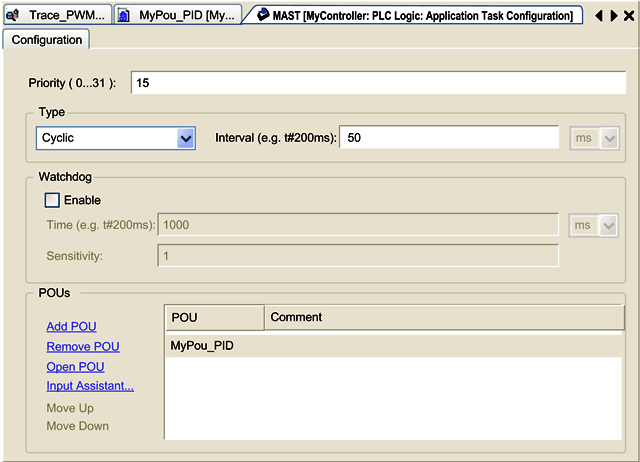This screenshot has height=462, width=640.
Task: Click the Priority input field
Action: 378,83
